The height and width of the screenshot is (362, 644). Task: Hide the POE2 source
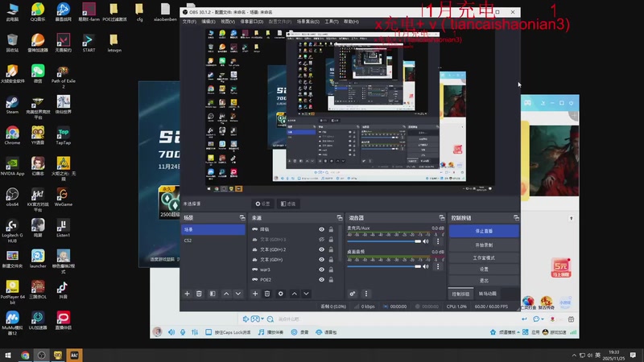(x=321, y=279)
